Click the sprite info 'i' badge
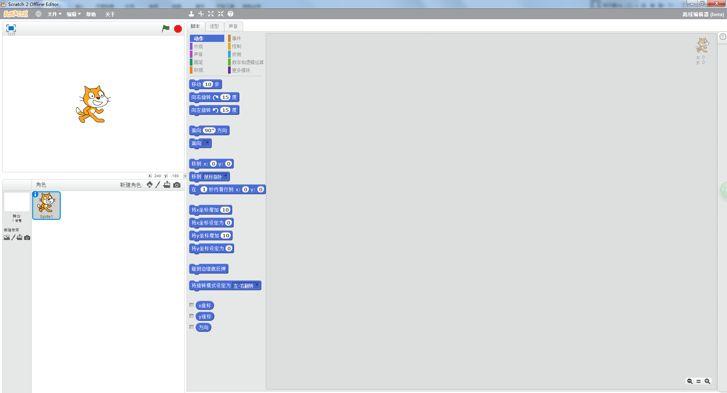 pyautogui.click(x=35, y=194)
